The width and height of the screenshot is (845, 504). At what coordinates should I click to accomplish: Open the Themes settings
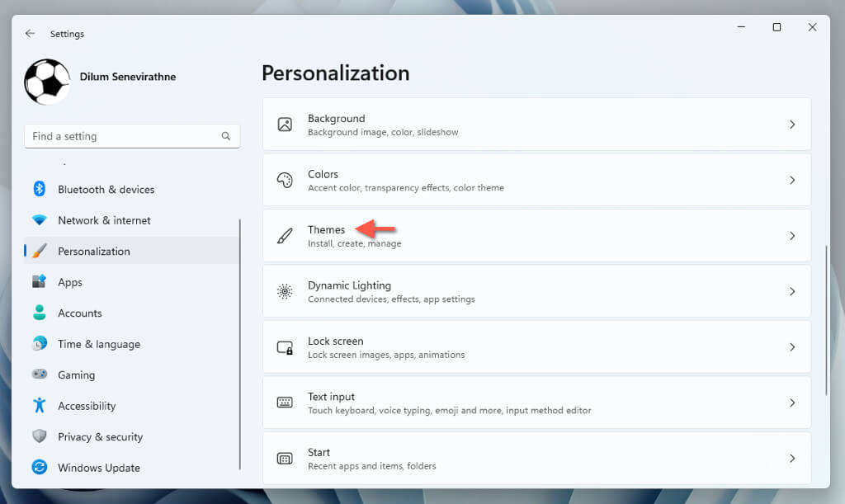point(536,236)
